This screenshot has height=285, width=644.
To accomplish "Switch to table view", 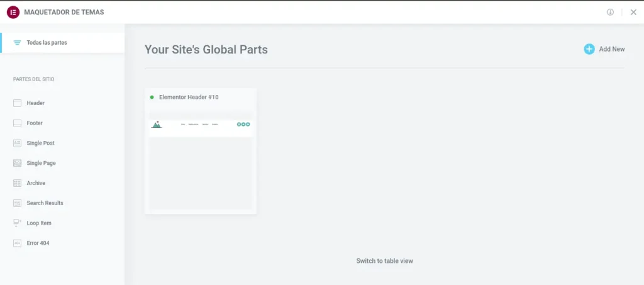I will click(x=384, y=261).
